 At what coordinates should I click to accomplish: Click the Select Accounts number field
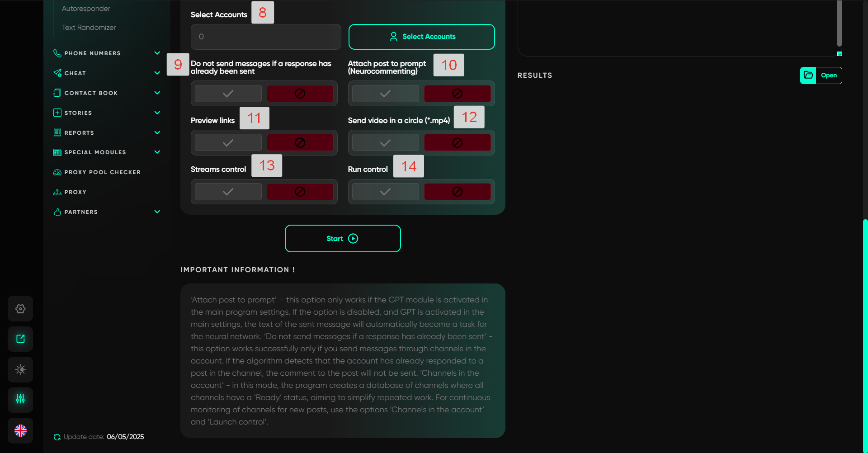(265, 37)
